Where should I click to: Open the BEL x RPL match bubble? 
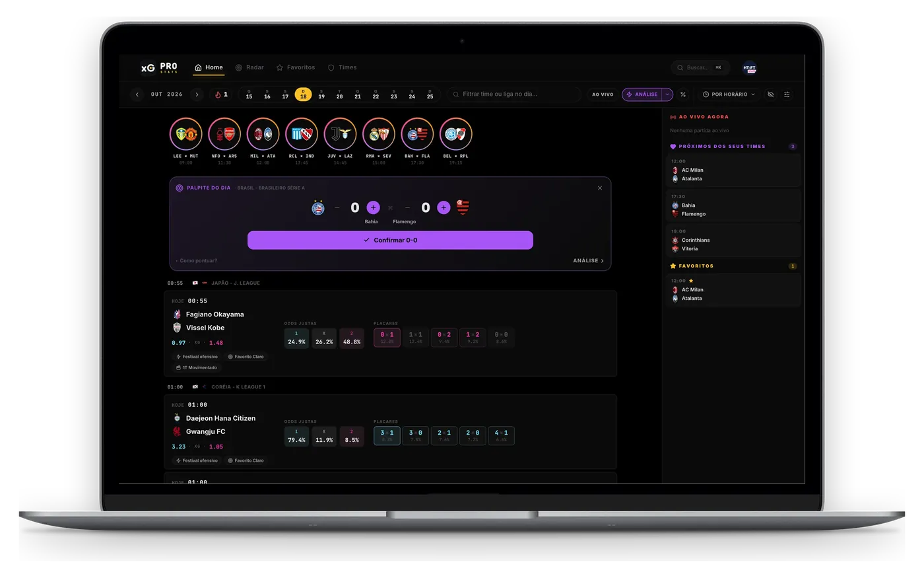coord(455,134)
